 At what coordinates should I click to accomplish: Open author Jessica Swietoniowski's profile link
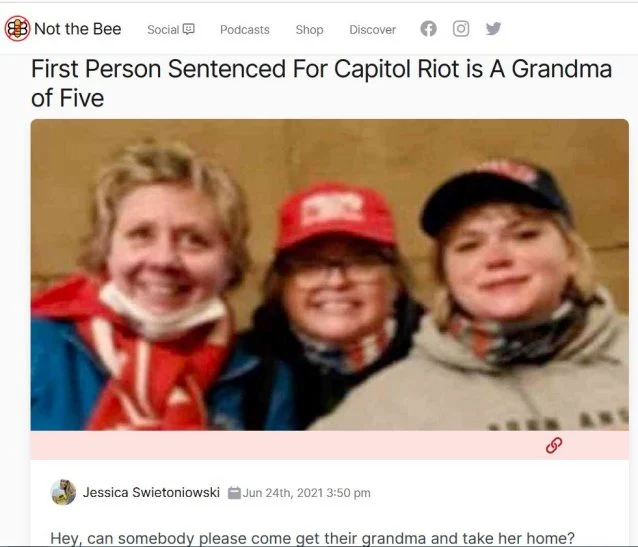point(151,492)
